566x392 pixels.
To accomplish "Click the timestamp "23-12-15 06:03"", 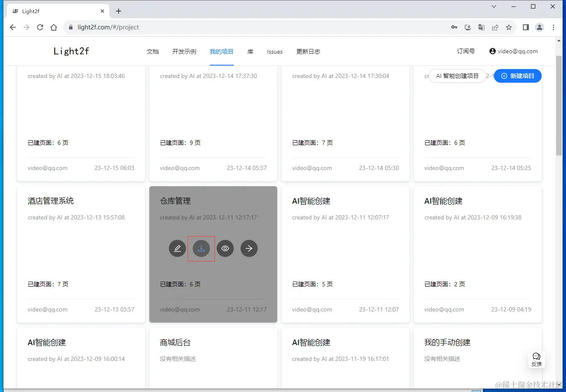I will (x=114, y=168).
